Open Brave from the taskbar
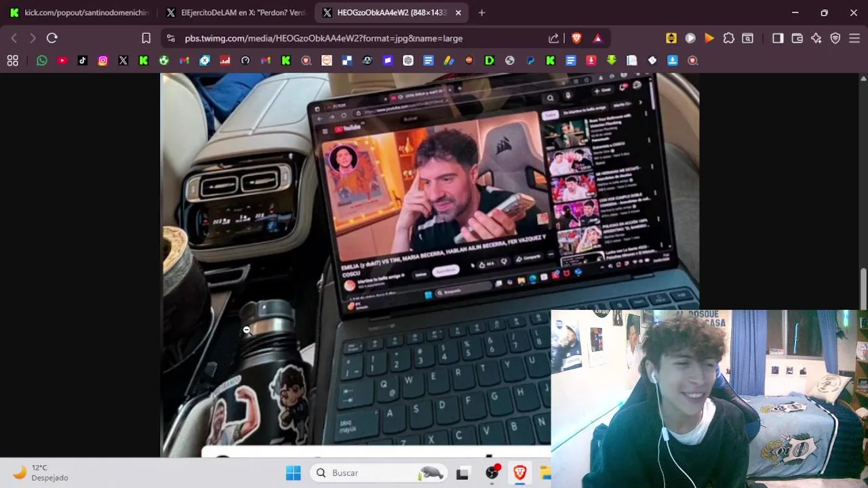Viewport: 868px width, 488px height. pos(520,472)
